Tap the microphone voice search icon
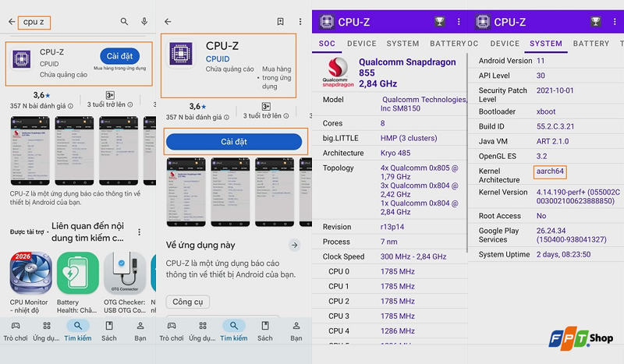 [144, 22]
